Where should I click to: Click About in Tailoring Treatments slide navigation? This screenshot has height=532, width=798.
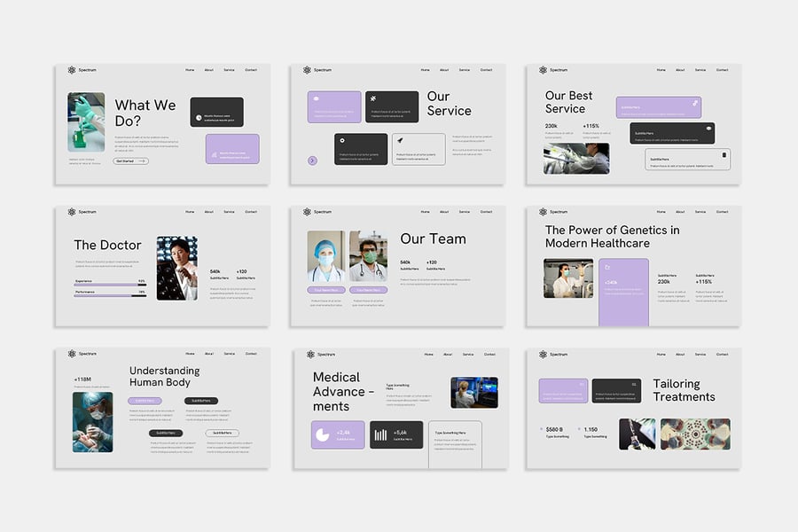680,354
